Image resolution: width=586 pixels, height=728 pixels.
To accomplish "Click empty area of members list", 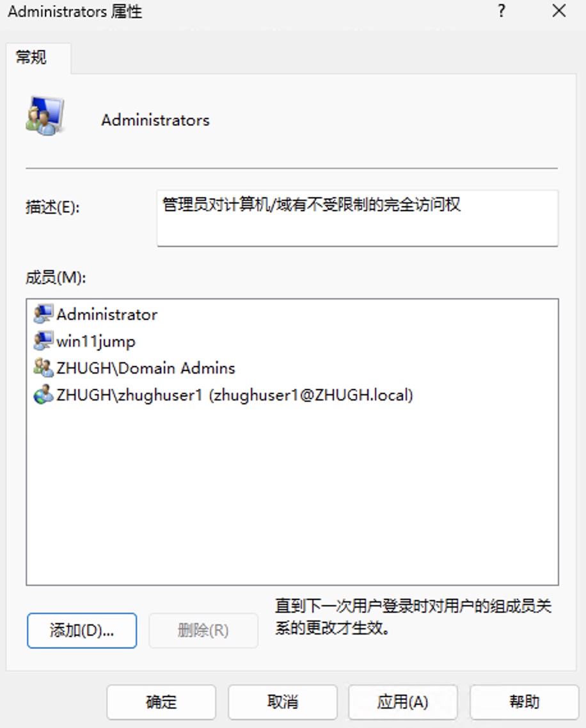I will pos(292,497).
